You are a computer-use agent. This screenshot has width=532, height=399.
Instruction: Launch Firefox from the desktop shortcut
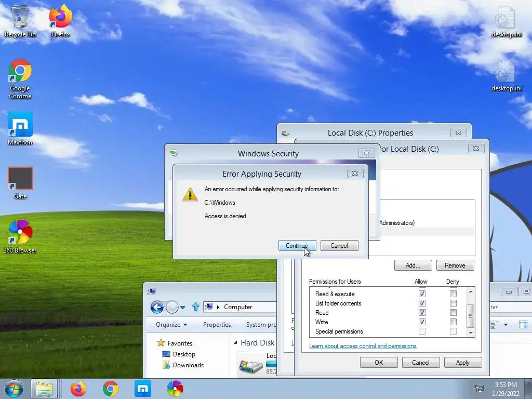click(x=61, y=21)
